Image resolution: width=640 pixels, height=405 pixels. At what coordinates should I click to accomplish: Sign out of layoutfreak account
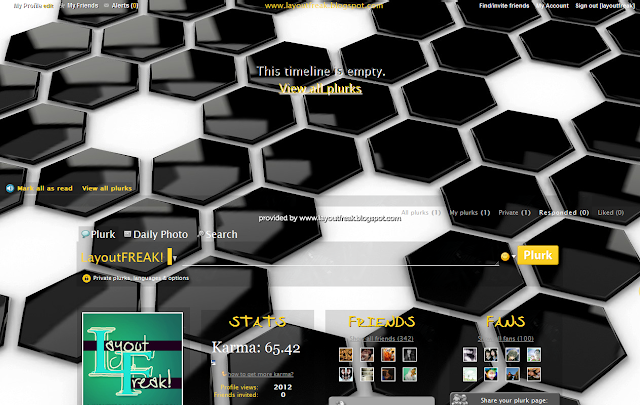point(604,6)
